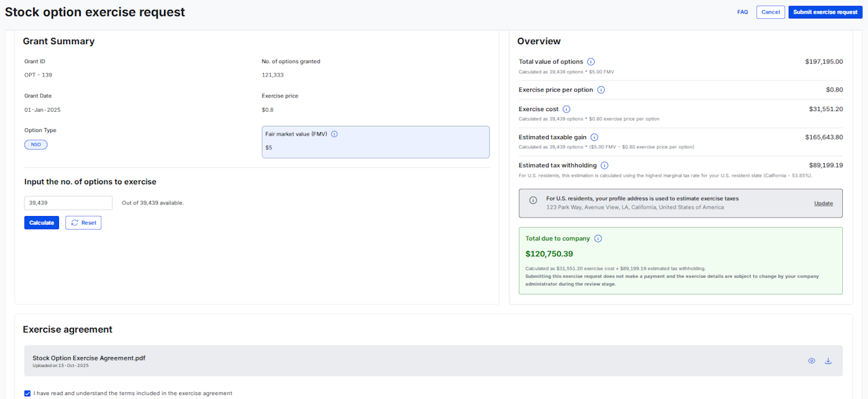Click info icon in profile address notice
868x399 pixels.
(x=533, y=201)
